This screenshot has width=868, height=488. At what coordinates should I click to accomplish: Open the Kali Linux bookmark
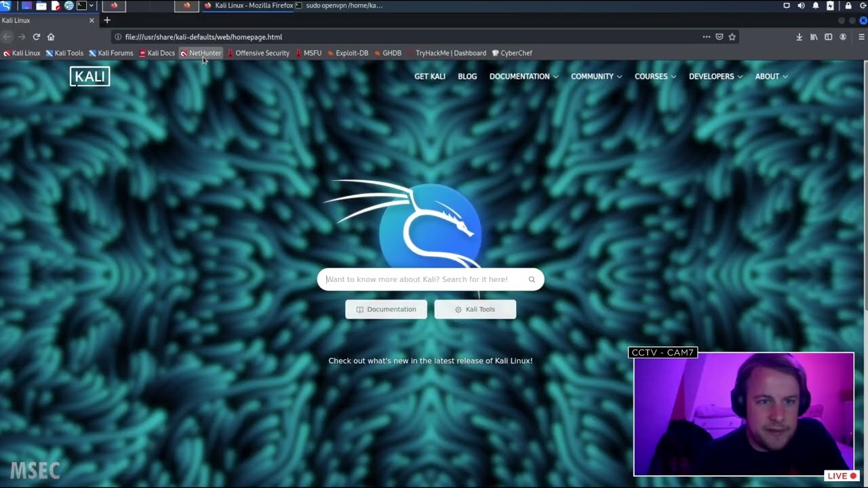22,53
